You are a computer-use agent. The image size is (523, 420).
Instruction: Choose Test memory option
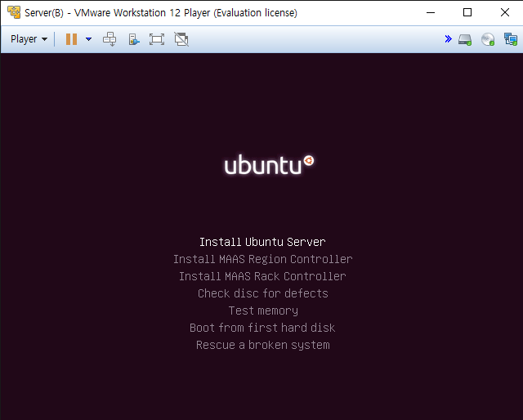pyautogui.click(x=263, y=311)
